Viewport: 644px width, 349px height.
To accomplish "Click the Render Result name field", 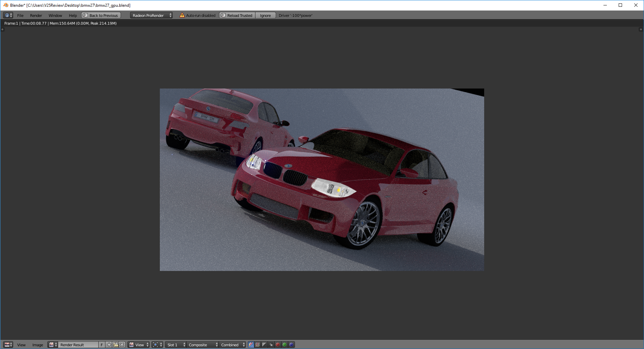I will (x=78, y=345).
